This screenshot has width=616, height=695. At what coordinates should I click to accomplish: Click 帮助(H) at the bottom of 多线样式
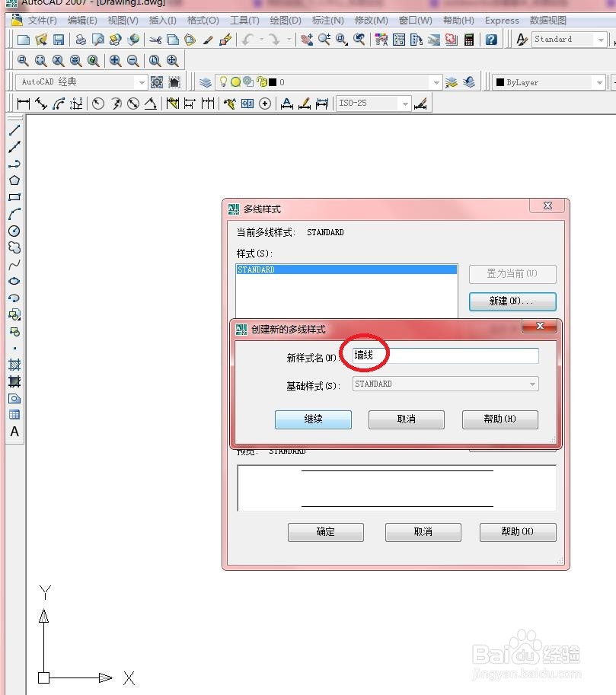[518, 532]
